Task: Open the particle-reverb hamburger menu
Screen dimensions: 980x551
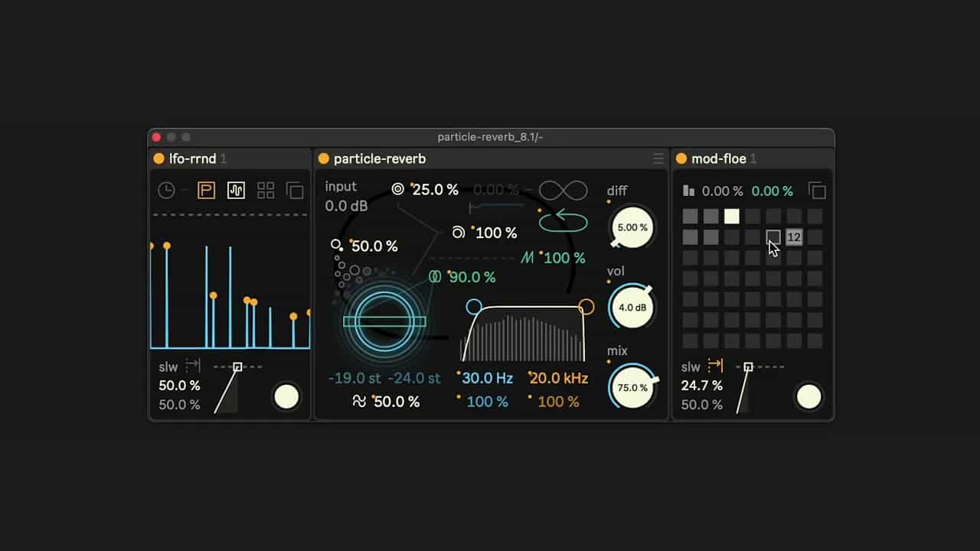Action: click(x=658, y=158)
